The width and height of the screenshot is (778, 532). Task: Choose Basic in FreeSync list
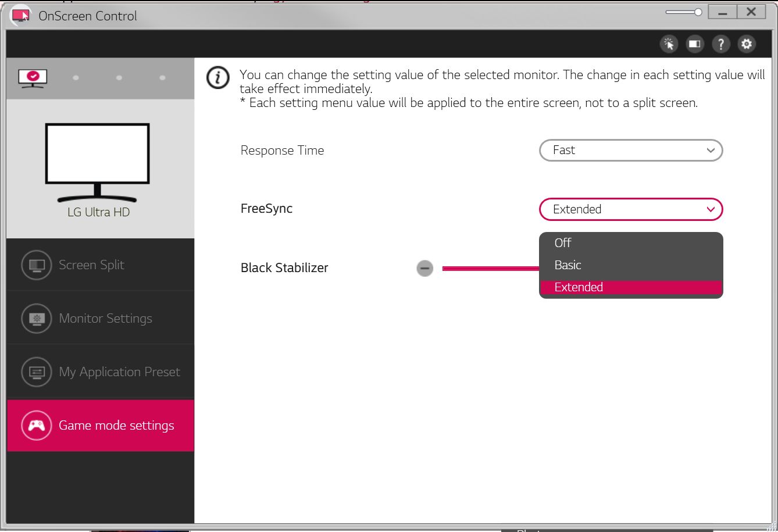(631, 265)
